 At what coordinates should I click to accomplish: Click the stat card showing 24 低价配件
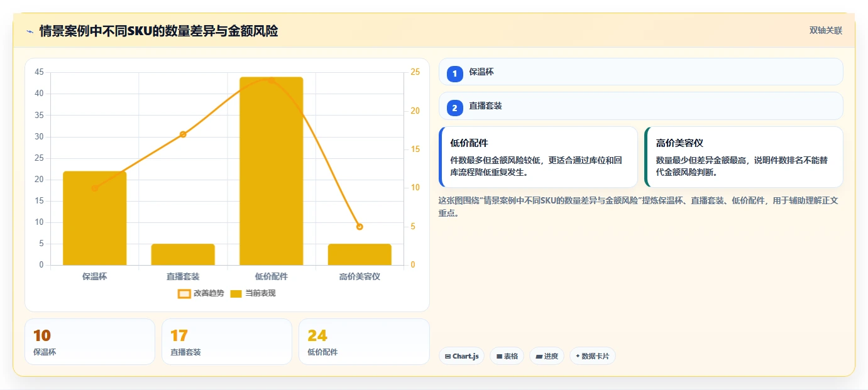(364, 342)
